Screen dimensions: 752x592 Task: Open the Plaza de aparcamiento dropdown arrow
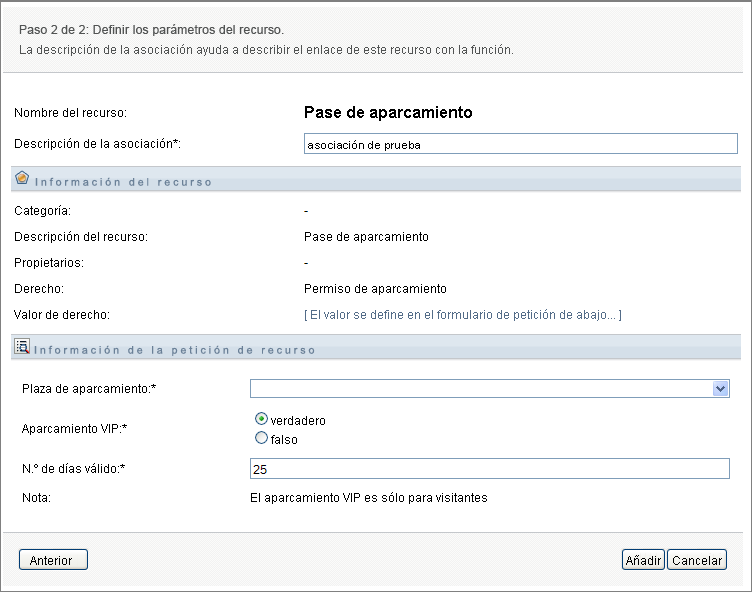point(720,389)
